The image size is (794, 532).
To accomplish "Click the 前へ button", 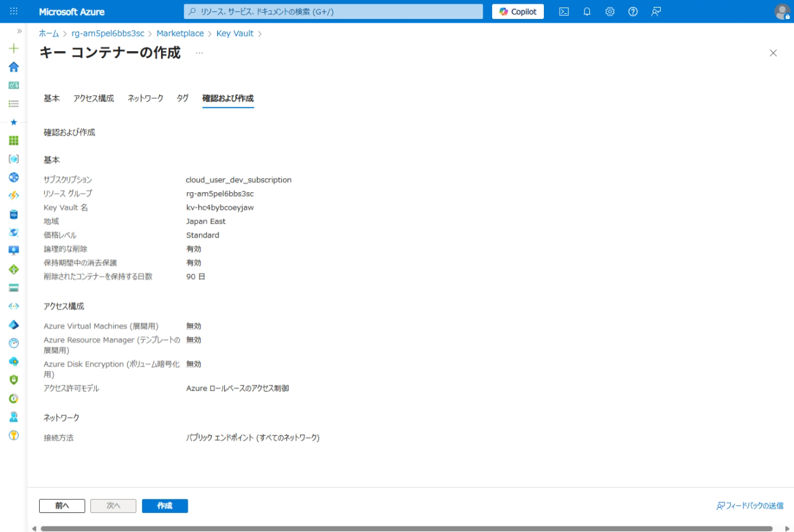I will 62,506.
